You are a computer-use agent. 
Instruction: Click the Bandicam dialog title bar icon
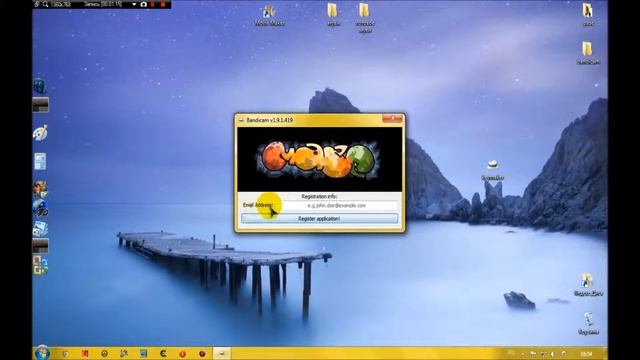pos(241,120)
